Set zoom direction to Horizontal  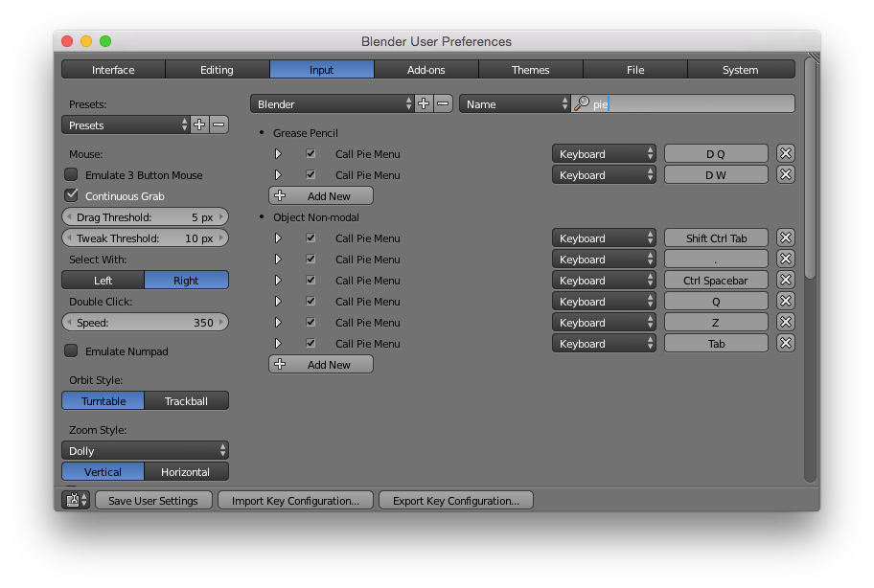pos(186,471)
